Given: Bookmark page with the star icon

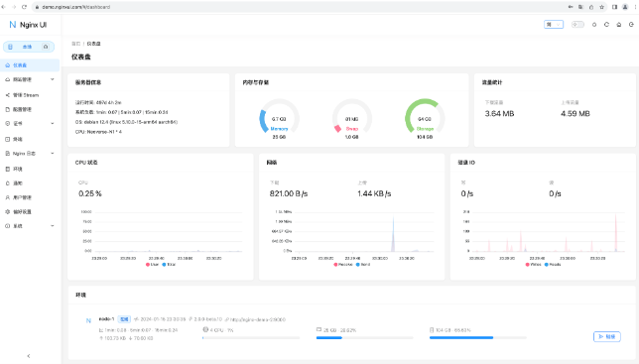Looking at the screenshot, I should click(601, 7).
